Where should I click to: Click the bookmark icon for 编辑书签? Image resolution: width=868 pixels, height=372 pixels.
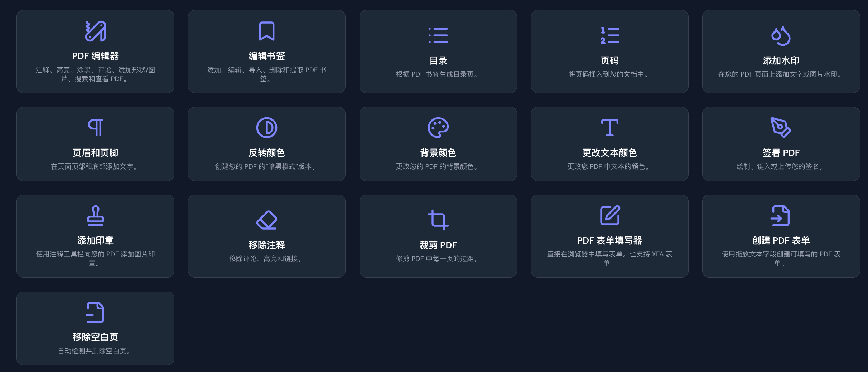pos(267,31)
